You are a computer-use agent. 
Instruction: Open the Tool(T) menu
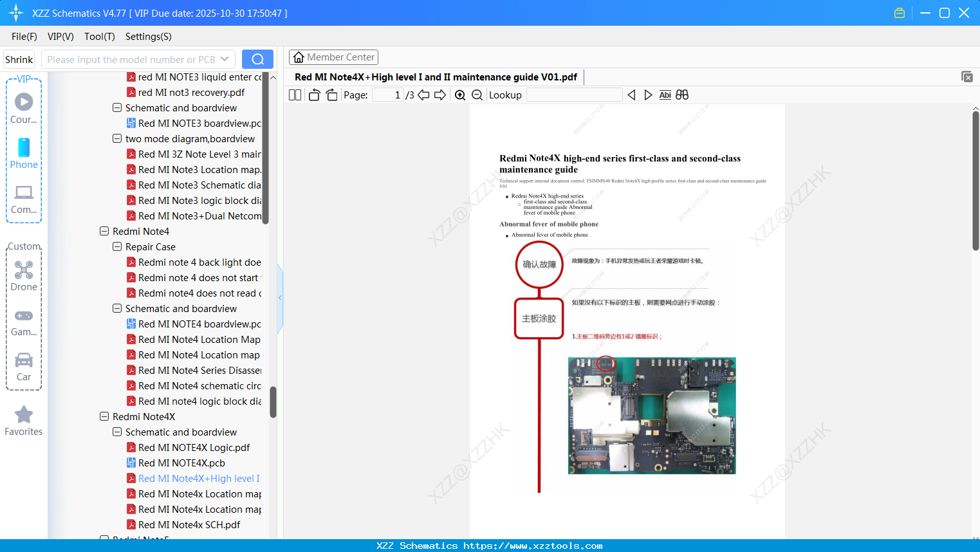99,37
